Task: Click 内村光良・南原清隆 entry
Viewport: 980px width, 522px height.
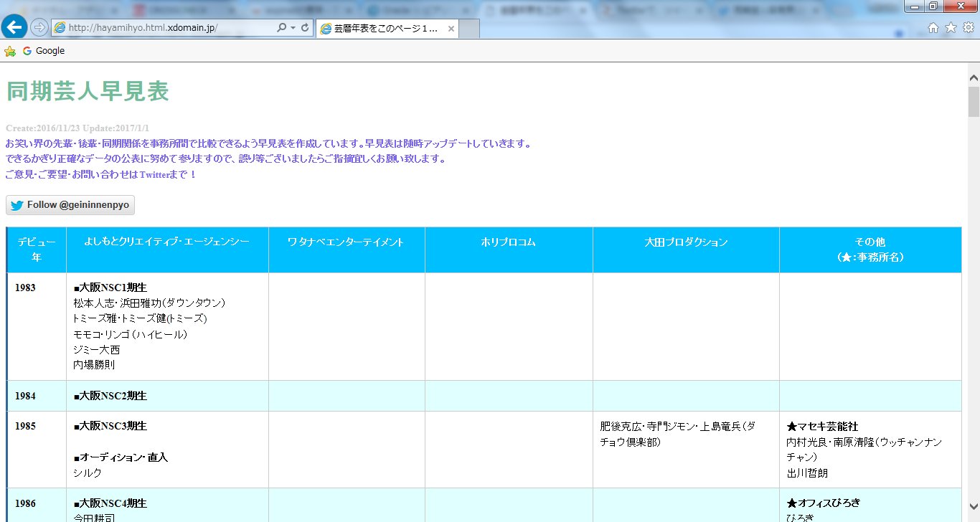Action: click(x=864, y=450)
